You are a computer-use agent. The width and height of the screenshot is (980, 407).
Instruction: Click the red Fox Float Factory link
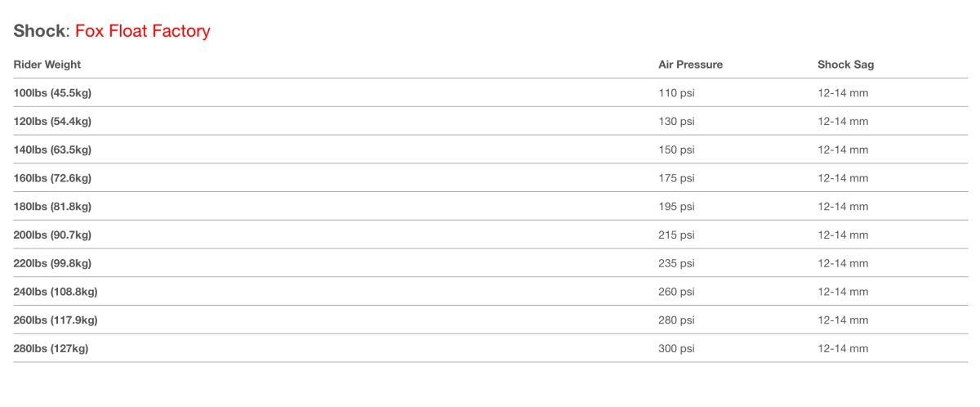pos(142,32)
